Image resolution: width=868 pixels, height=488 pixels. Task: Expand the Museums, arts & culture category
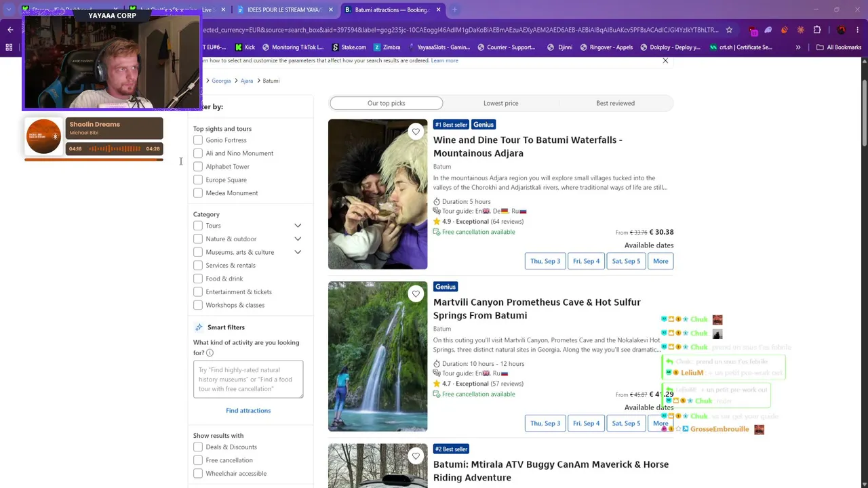coord(298,252)
